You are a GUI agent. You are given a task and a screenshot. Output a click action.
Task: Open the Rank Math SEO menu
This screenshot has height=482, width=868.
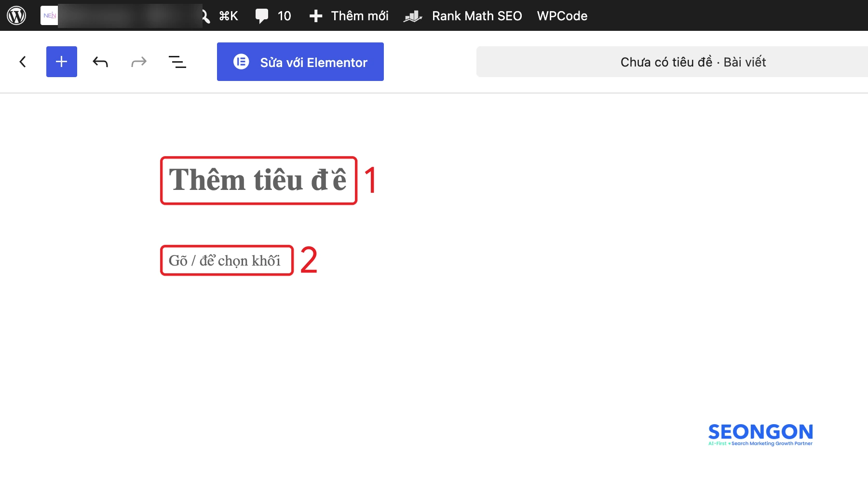[x=463, y=16]
